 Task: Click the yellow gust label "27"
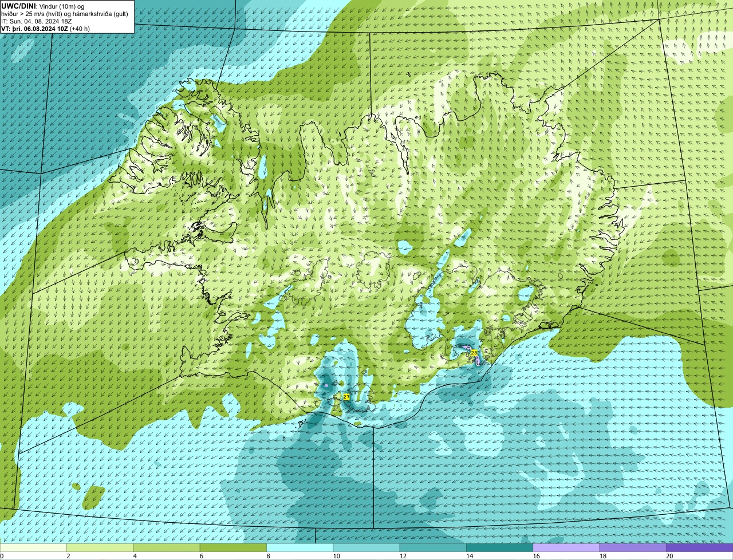[346, 396]
